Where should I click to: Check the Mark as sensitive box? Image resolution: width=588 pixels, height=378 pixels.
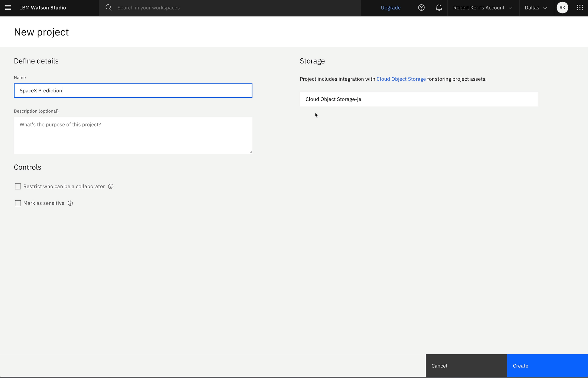tap(18, 203)
